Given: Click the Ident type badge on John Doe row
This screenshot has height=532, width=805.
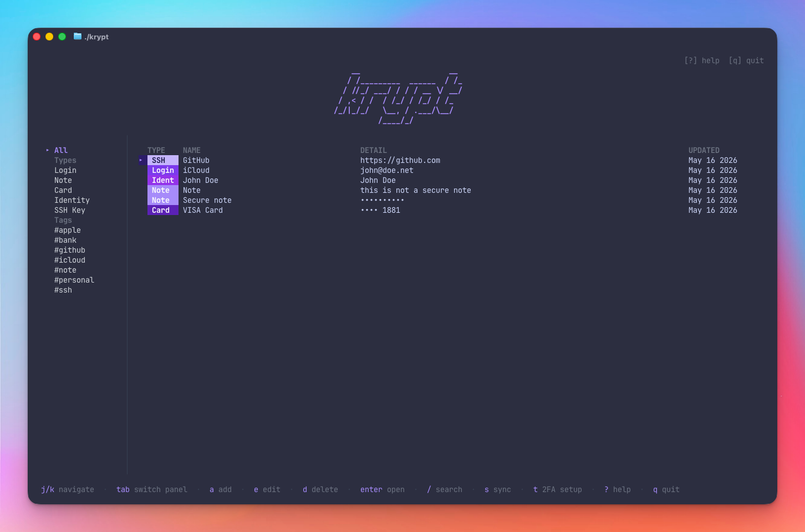Looking at the screenshot, I should 163,180.
